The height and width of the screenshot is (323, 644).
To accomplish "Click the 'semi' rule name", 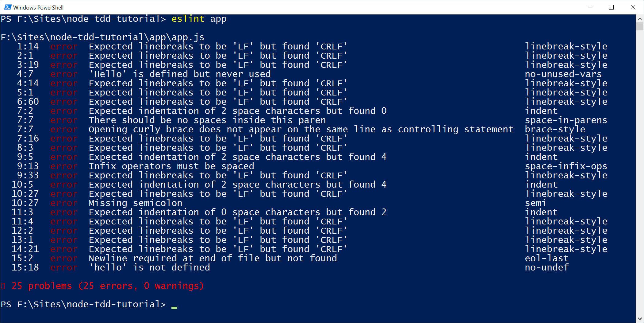I will click(535, 203).
